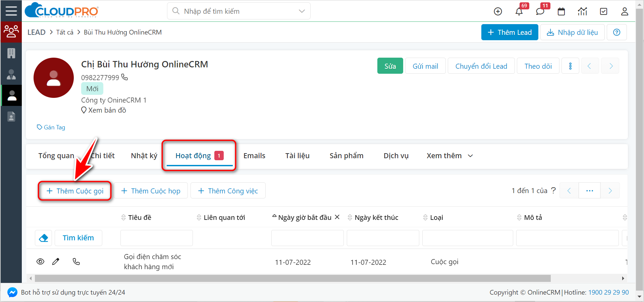Go to previous activities page

point(569,191)
